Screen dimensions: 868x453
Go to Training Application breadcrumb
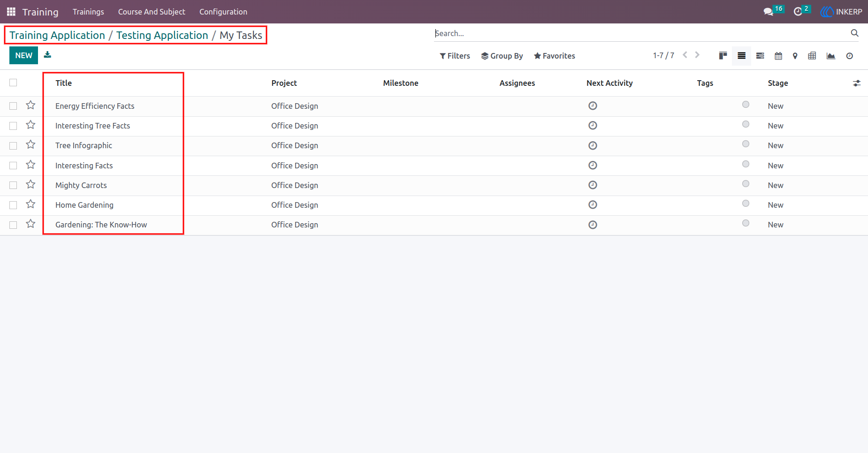pos(57,35)
